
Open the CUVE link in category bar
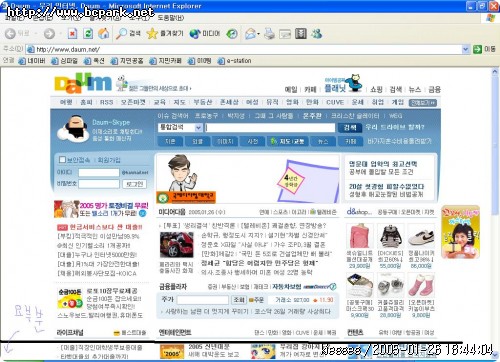(335, 102)
